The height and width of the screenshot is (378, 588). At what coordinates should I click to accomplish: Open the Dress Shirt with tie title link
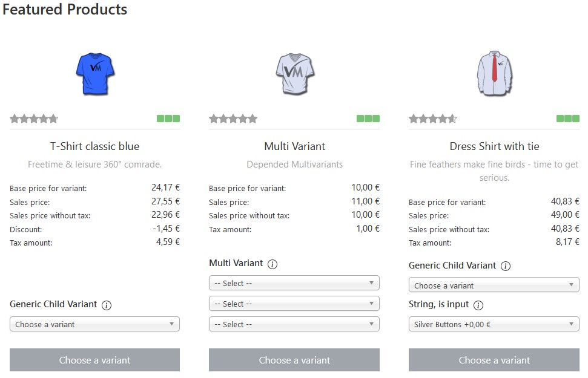tap(494, 146)
